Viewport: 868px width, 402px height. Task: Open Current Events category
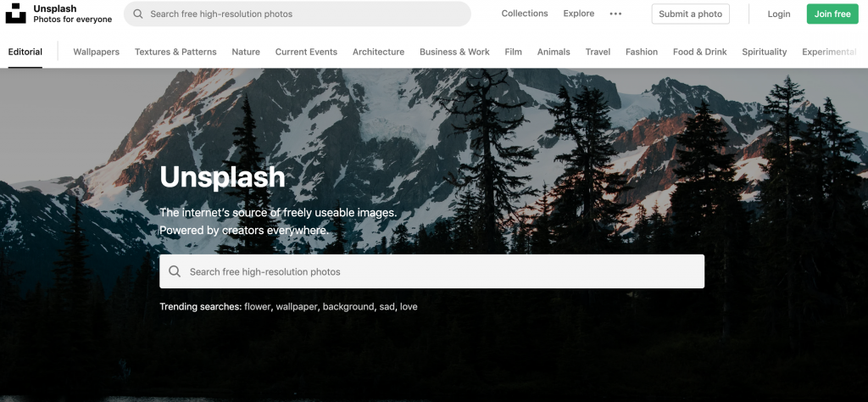306,52
